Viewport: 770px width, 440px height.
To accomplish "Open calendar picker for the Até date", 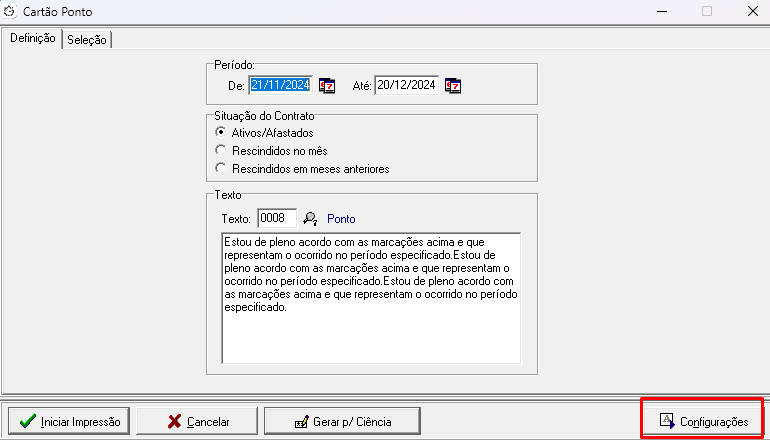I will coord(453,86).
